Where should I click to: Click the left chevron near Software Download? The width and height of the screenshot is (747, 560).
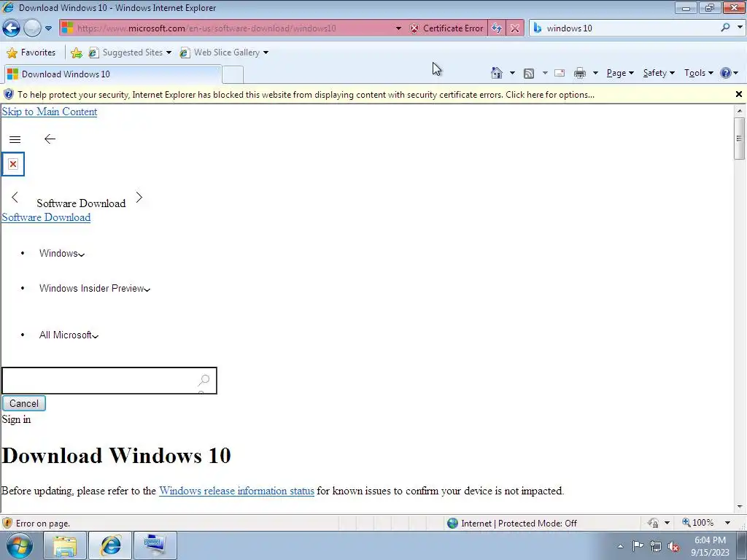pos(15,197)
